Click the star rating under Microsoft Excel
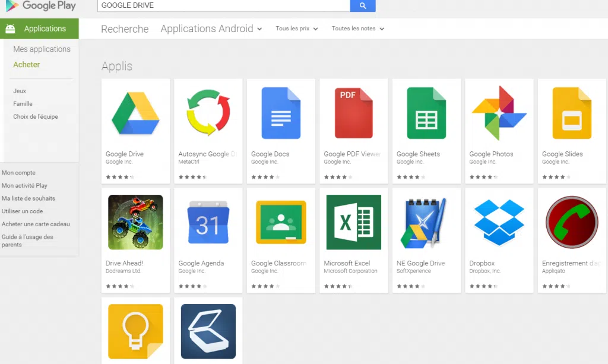This screenshot has height=364, width=608. click(338, 286)
